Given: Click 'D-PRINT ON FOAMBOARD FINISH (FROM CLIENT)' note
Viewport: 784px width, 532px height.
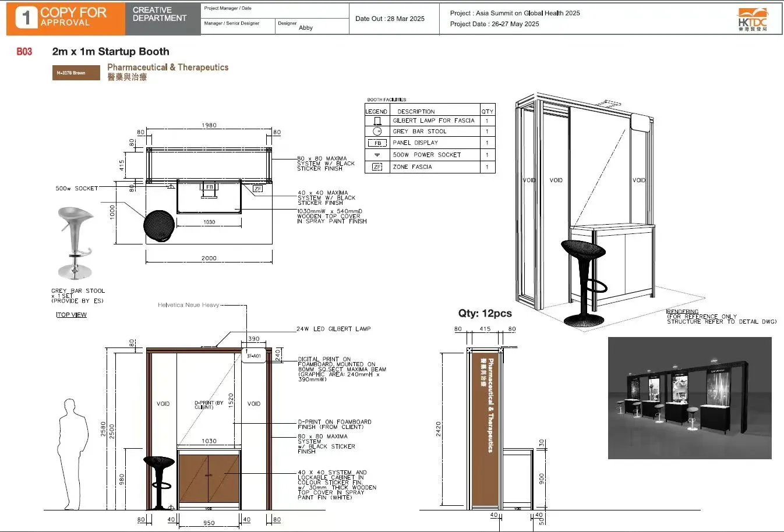Looking at the screenshot, I should [x=334, y=424].
